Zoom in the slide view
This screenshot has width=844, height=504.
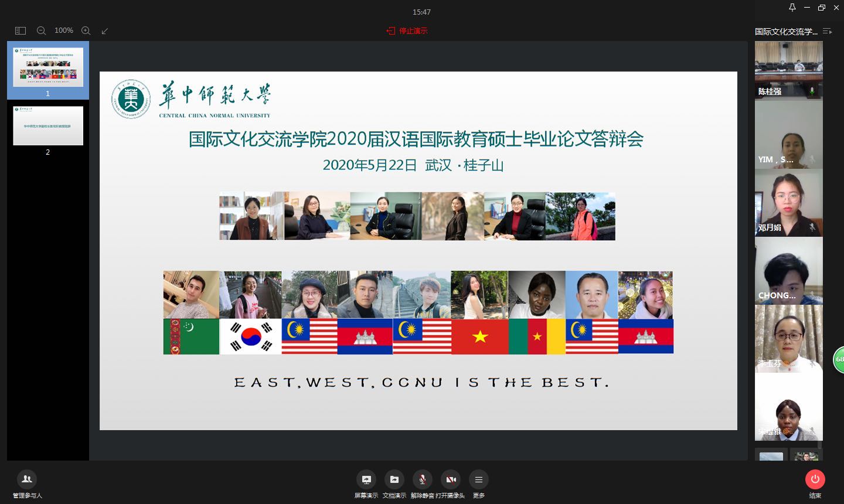[x=86, y=30]
